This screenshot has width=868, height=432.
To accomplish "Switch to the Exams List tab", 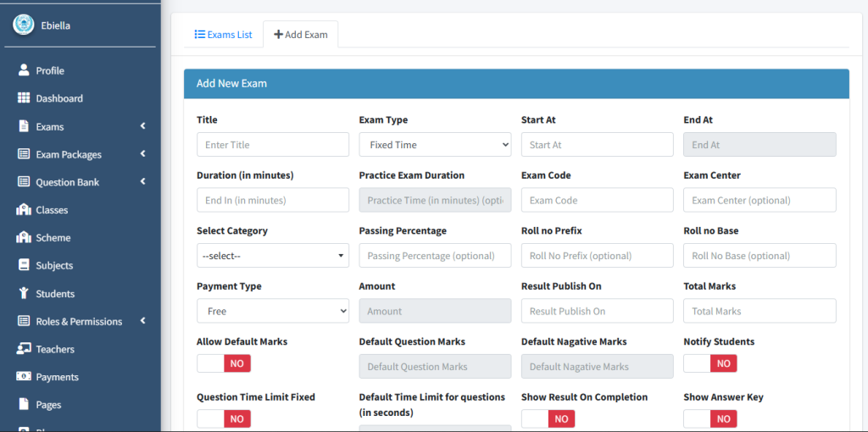I will 224,35.
